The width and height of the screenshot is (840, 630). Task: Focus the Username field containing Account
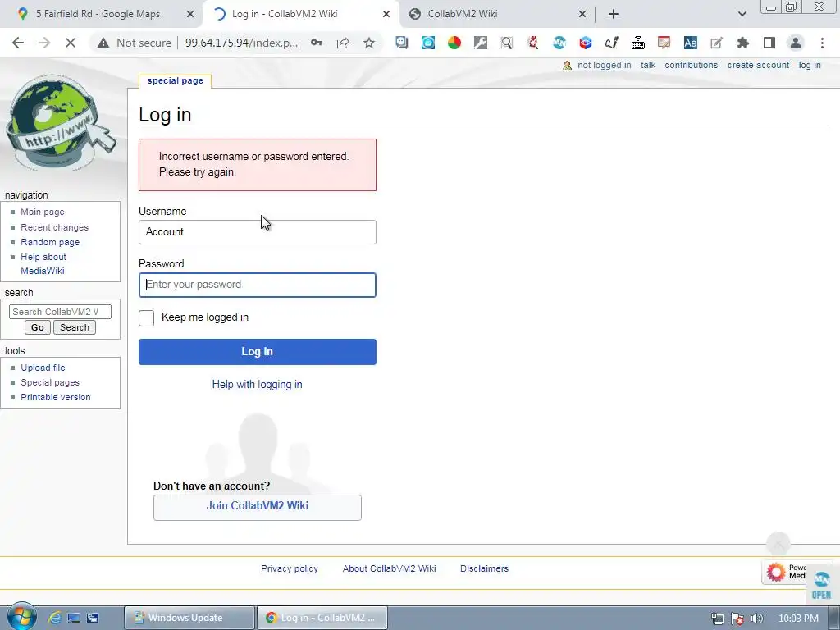(x=257, y=232)
